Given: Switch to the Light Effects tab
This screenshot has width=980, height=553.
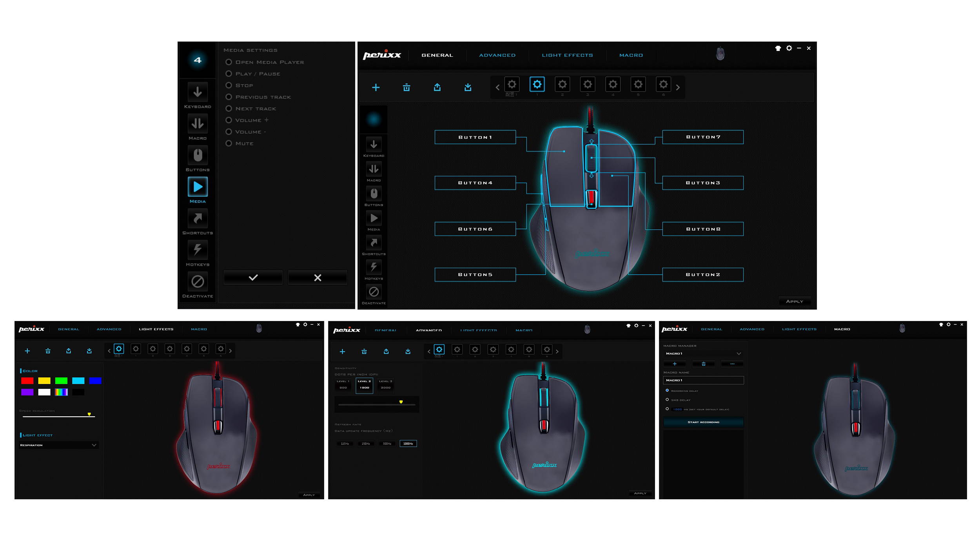Looking at the screenshot, I should [566, 55].
